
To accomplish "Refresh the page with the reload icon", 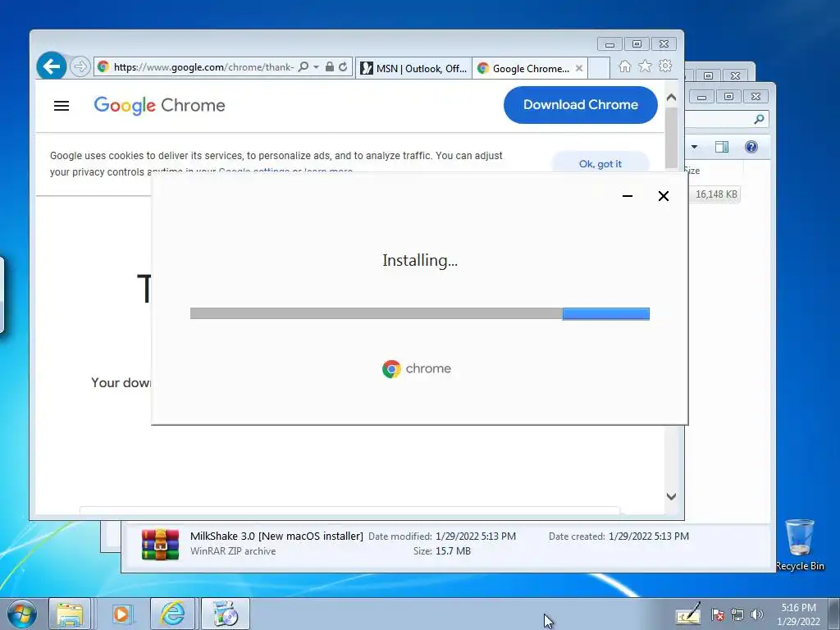I will [343, 66].
